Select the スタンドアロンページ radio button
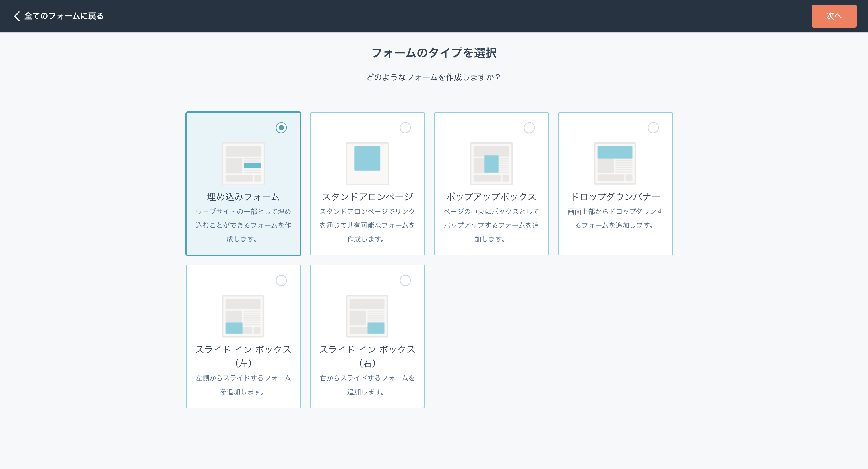The width and height of the screenshot is (868, 469). [x=405, y=128]
